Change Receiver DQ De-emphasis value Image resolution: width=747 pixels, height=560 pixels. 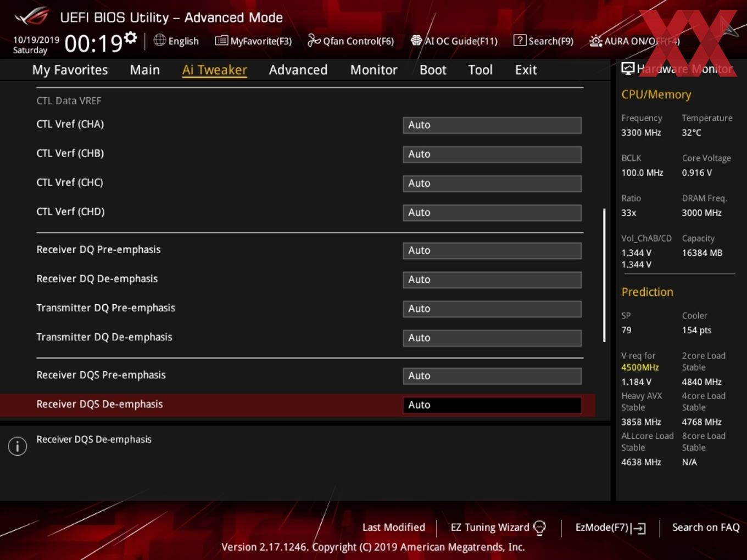(492, 279)
